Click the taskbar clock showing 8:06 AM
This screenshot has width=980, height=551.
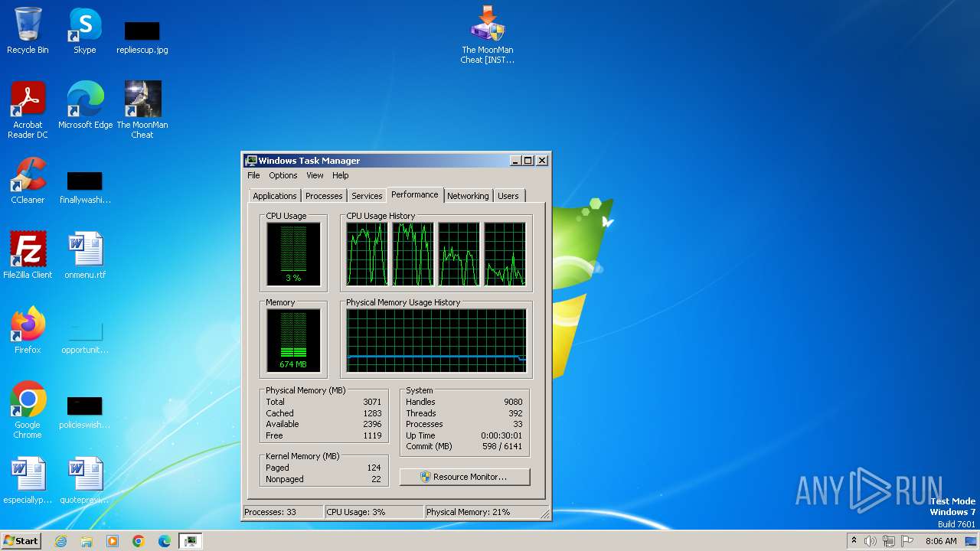[x=941, y=541]
